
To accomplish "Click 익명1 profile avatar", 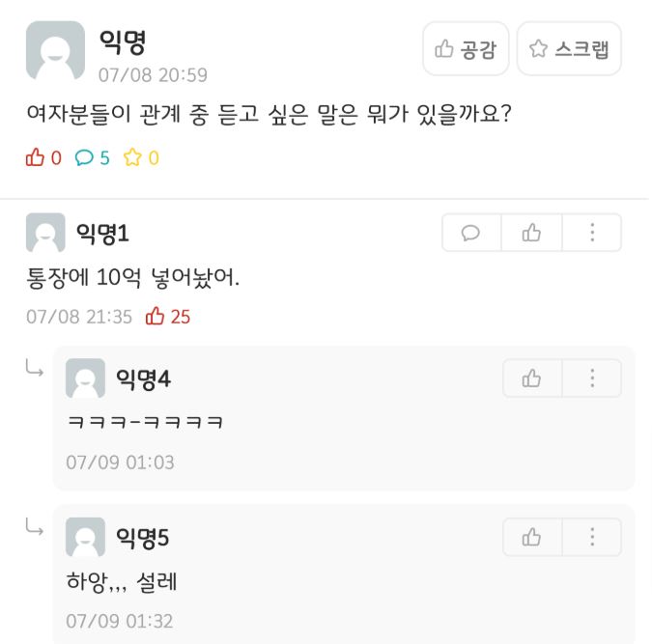I will point(45,233).
